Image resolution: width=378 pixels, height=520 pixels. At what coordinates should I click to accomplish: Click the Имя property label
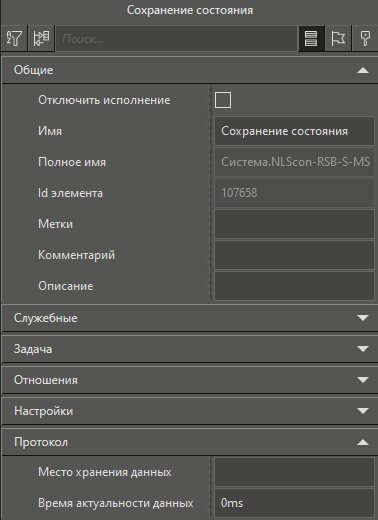coord(50,131)
